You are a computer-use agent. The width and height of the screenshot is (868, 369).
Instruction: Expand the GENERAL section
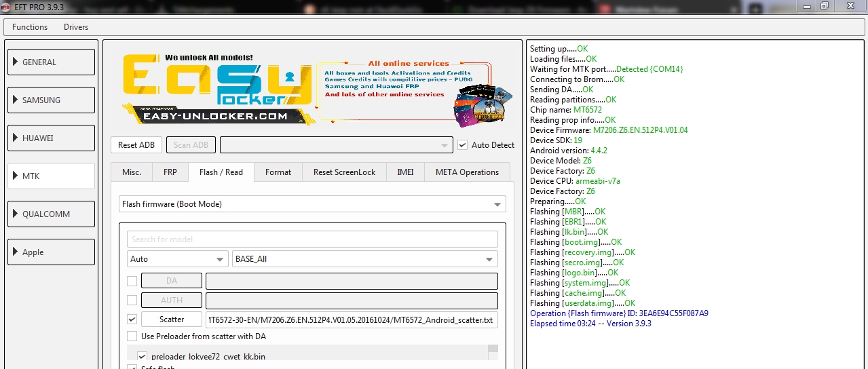(52, 62)
